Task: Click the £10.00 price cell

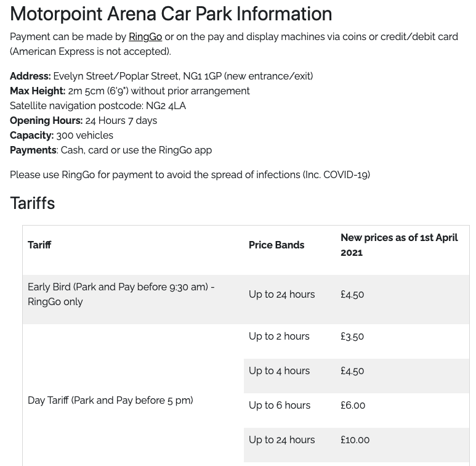Action: (x=355, y=440)
